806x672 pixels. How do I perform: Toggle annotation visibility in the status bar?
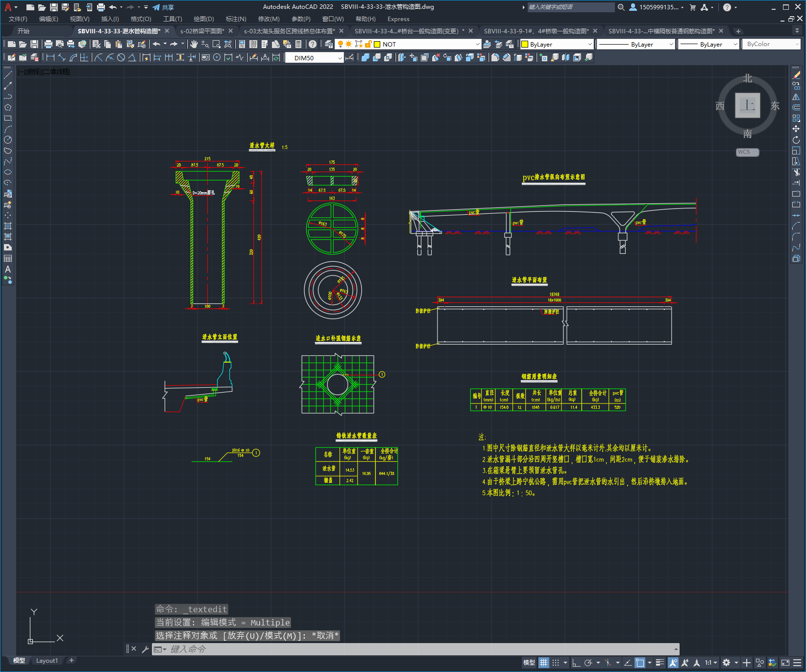pos(673,663)
